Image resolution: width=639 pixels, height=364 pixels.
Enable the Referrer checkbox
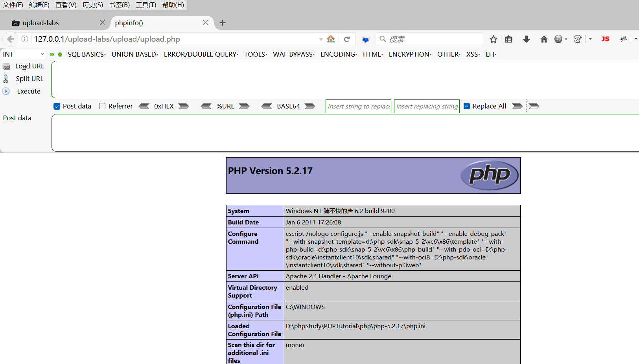pyautogui.click(x=102, y=106)
